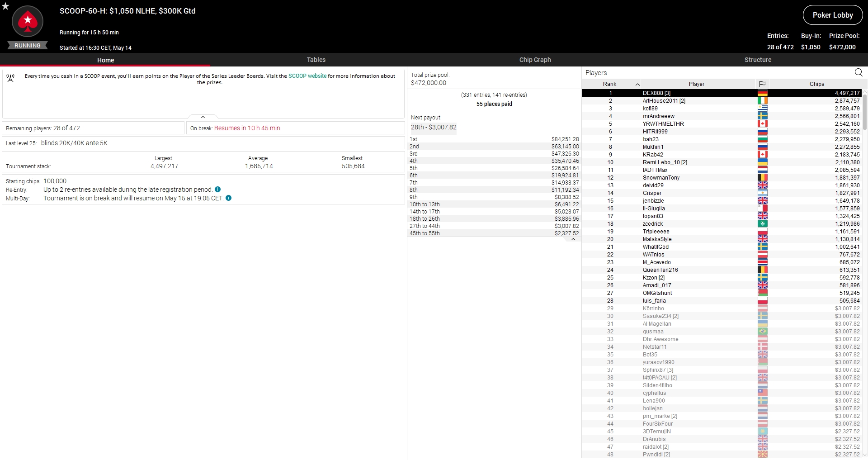Click the flag beside cyphellus
Screen dimensions: 868x460
pyautogui.click(x=763, y=393)
